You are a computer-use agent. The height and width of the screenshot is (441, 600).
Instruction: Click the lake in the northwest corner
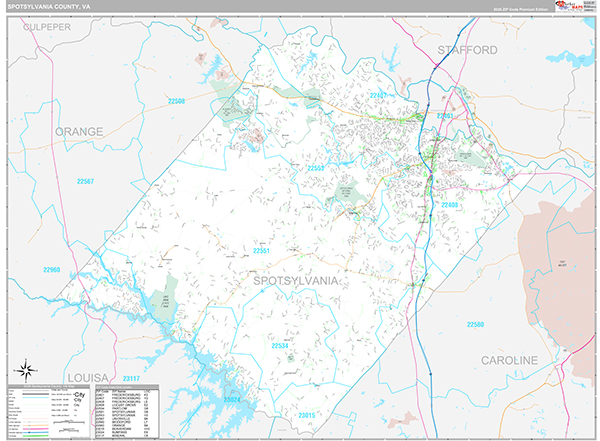click(x=213, y=70)
